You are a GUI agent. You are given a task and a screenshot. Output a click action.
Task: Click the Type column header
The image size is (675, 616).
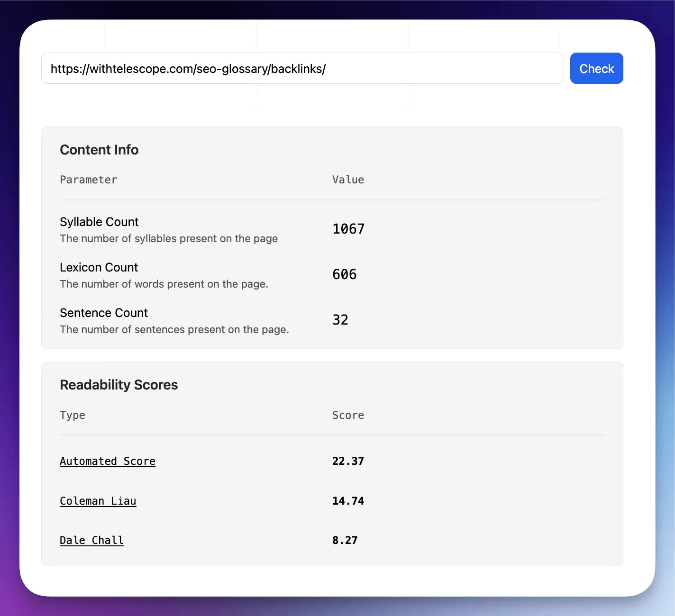click(x=73, y=415)
